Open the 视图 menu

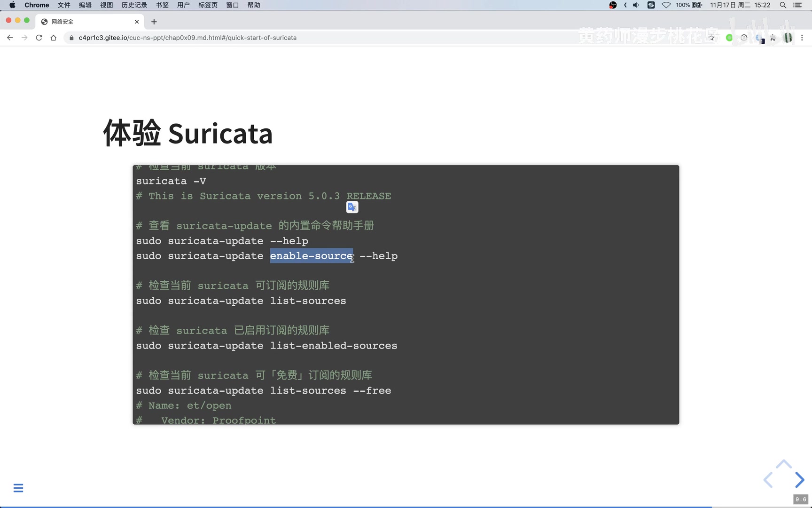point(106,5)
